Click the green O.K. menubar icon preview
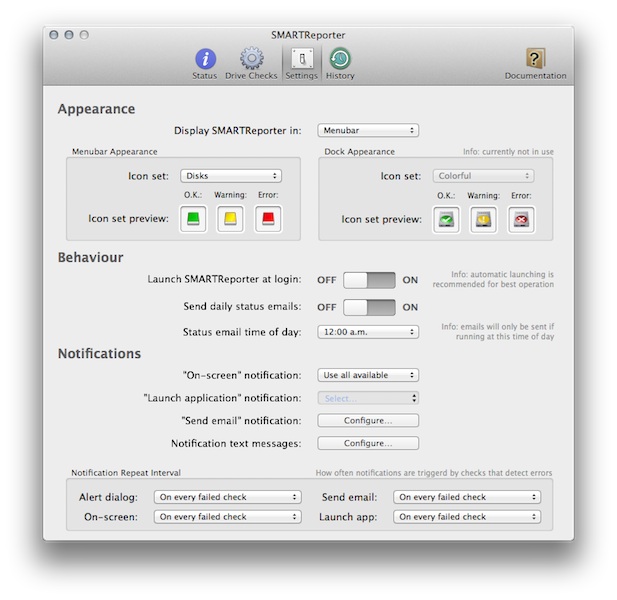The width and height of the screenshot is (617, 600). tap(193, 219)
